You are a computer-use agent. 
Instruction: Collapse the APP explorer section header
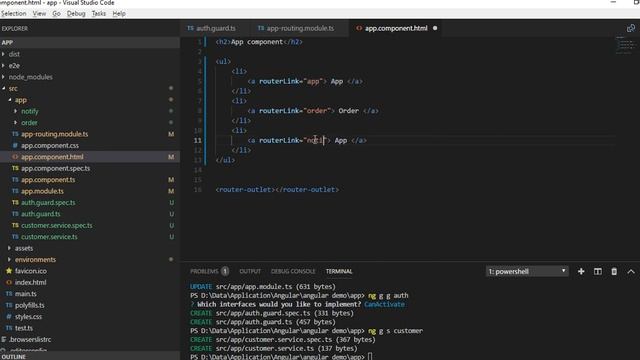coord(90,42)
